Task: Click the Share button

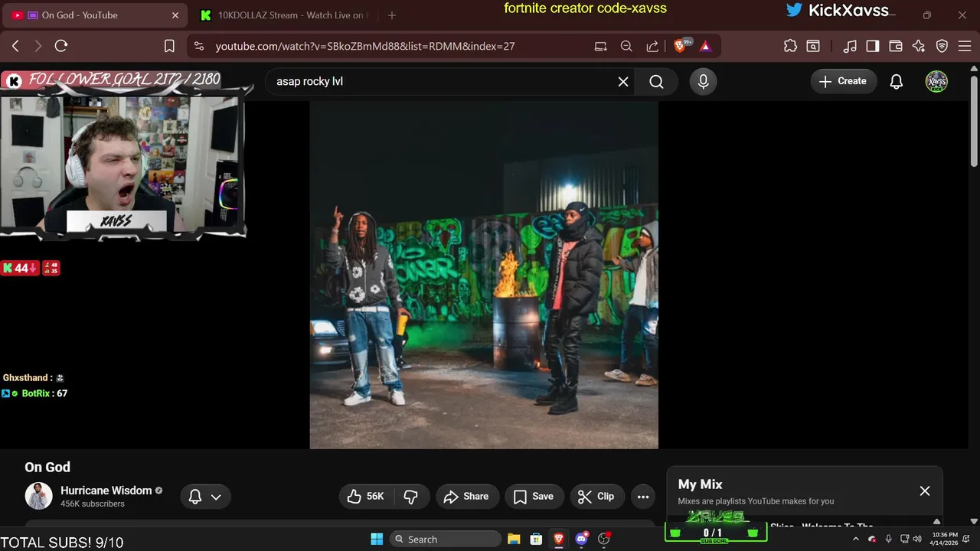Action: click(x=467, y=497)
